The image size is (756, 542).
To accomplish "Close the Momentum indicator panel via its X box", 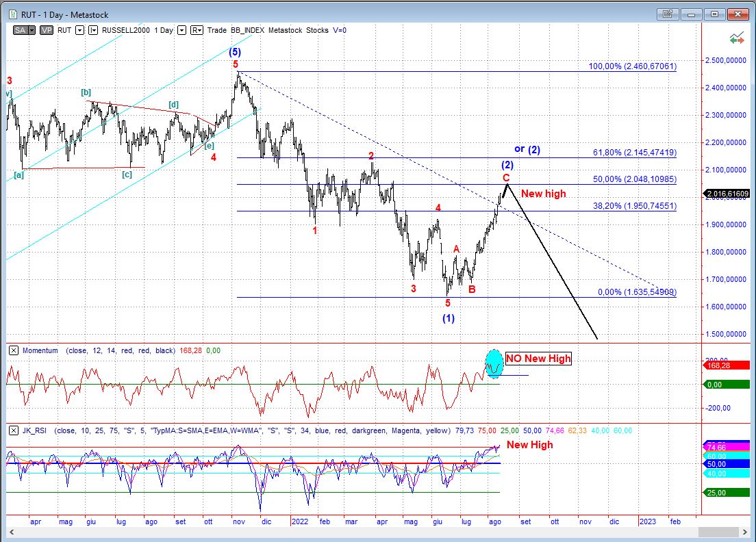I will tap(14, 350).
